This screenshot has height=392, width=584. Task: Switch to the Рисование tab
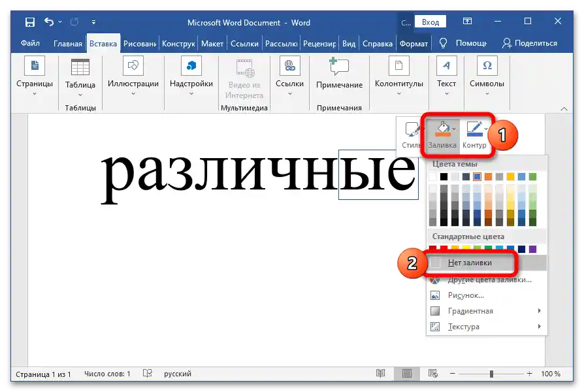[140, 44]
